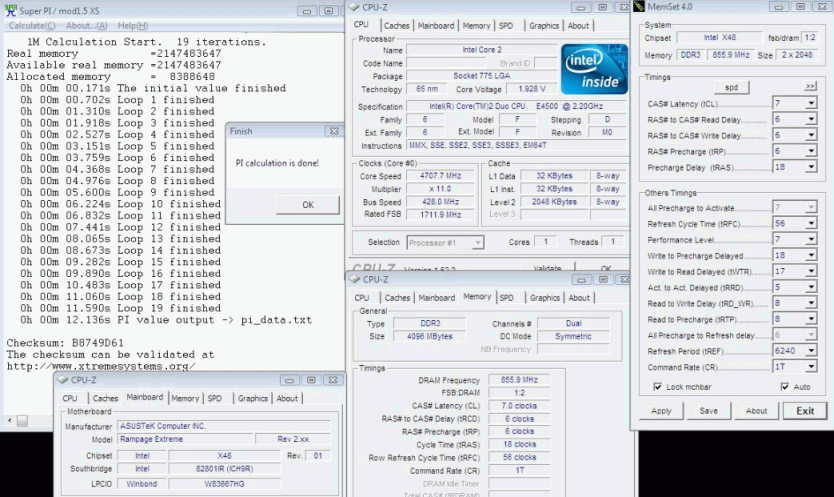Image resolution: width=834 pixels, height=497 pixels.
Task: Switch to Caches tab in top CPU-Z window
Action: (x=397, y=26)
